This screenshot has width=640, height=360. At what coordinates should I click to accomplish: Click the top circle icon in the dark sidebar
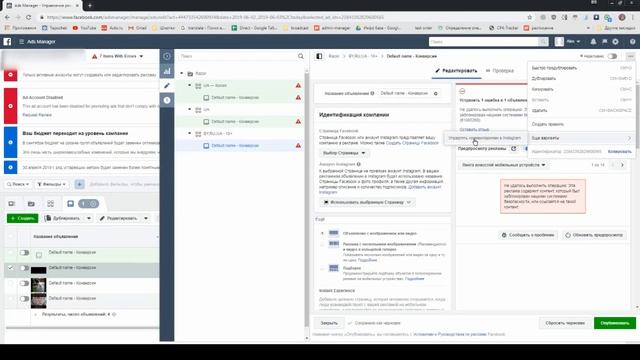coord(167,56)
